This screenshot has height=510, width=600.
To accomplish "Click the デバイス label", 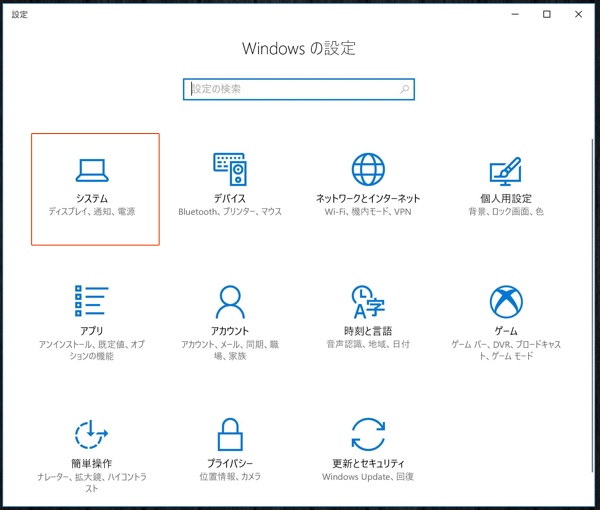I will (230, 198).
